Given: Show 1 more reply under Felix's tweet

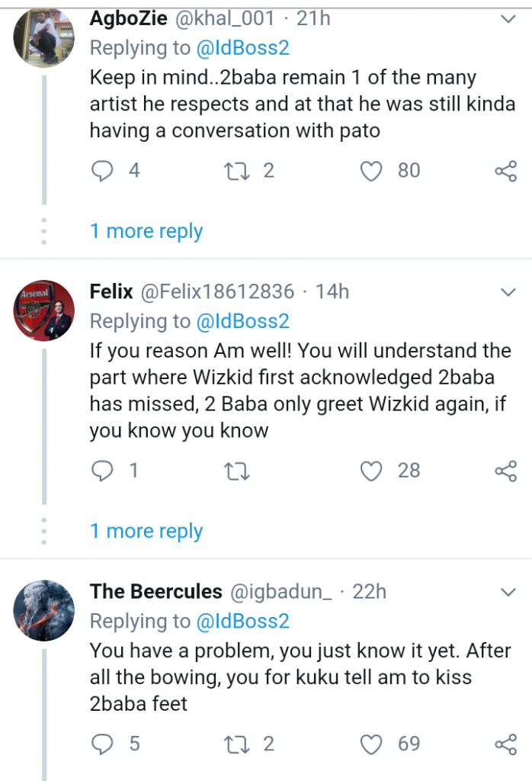Looking at the screenshot, I should pyautogui.click(x=146, y=531).
